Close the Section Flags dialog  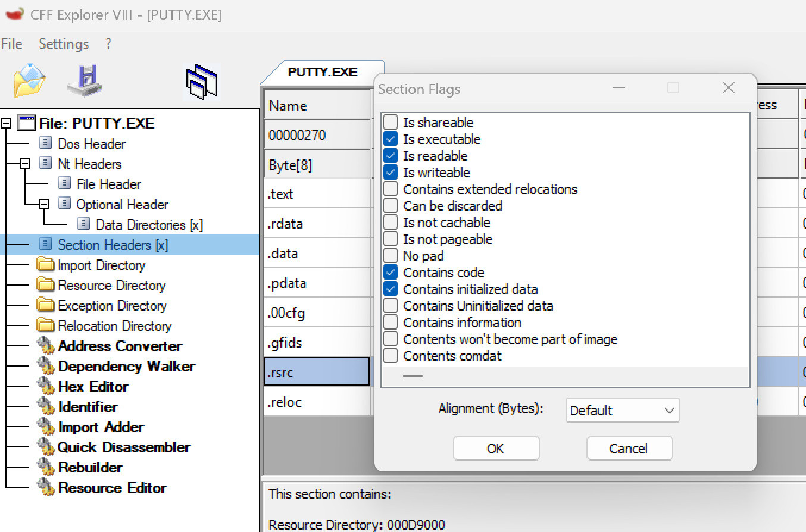(x=728, y=88)
